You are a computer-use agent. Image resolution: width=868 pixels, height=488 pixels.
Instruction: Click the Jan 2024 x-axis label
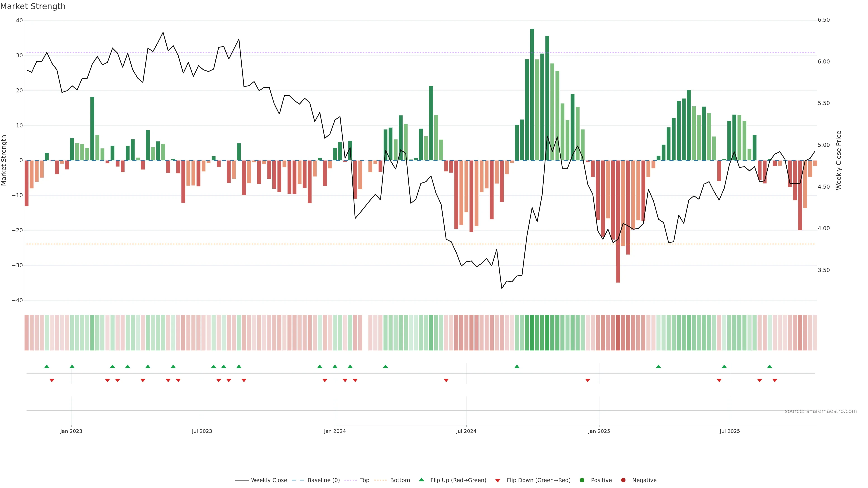click(x=335, y=431)
